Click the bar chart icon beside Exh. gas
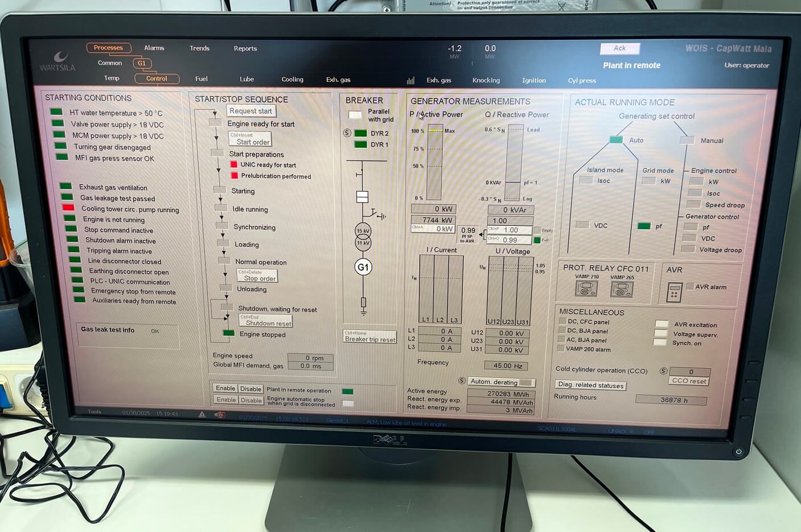The width and height of the screenshot is (801, 532). click(410, 81)
